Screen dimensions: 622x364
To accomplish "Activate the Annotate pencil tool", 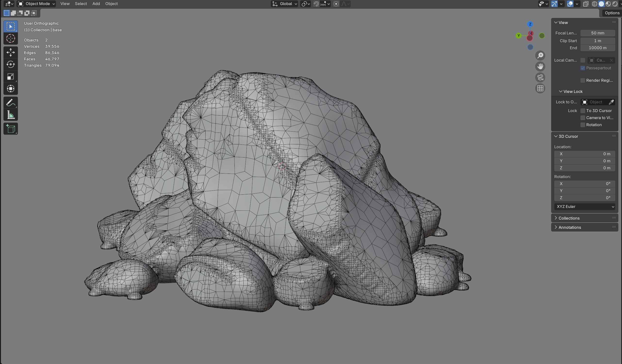I will pyautogui.click(x=11, y=103).
